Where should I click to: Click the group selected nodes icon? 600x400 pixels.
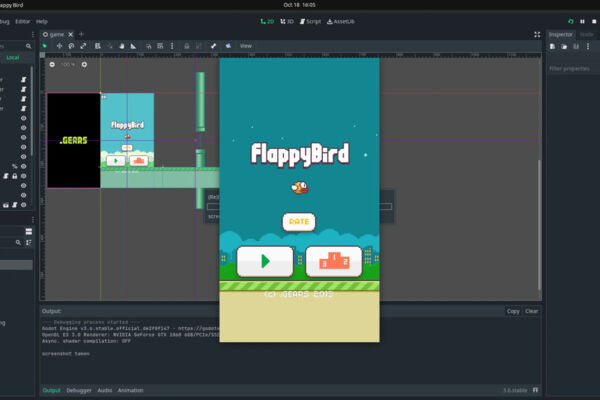pos(199,46)
